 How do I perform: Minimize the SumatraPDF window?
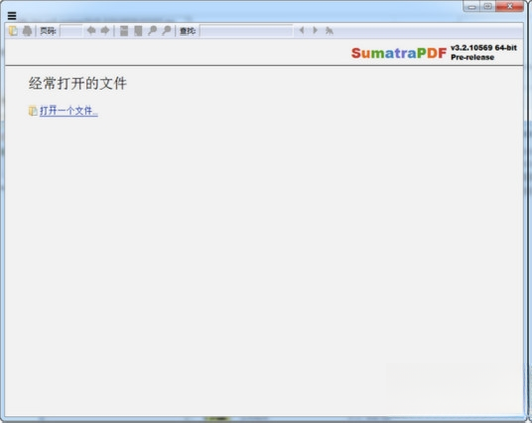click(472, 6)
